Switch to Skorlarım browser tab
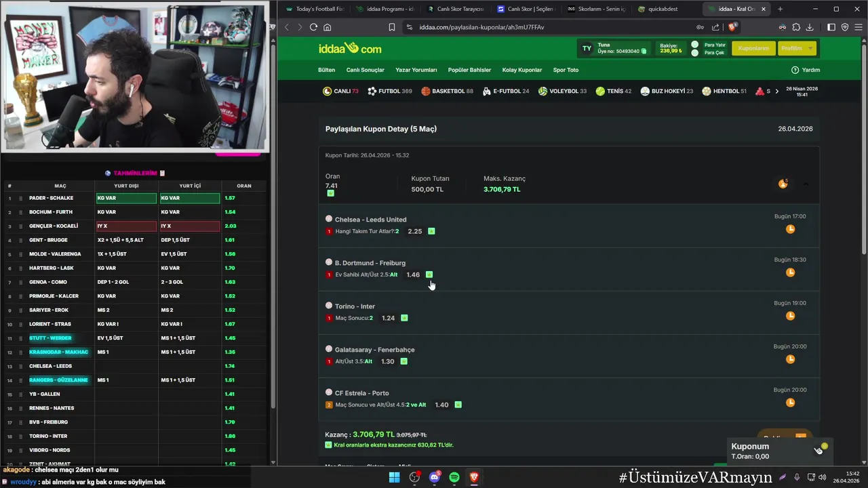The width and height of the screenshot is (868, 488). [x=597, y=9]
